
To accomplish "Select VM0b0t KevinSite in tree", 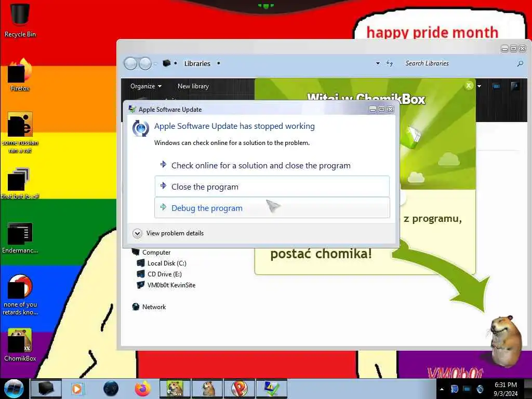I will pos(166,285).
